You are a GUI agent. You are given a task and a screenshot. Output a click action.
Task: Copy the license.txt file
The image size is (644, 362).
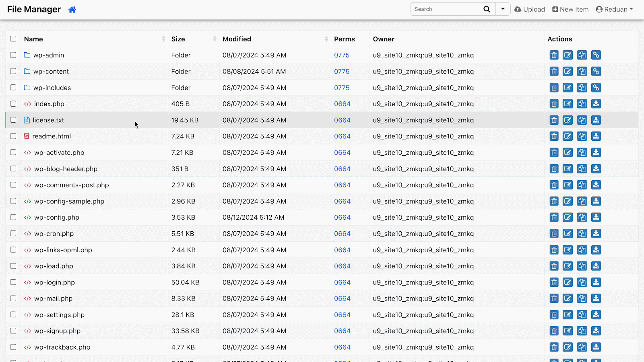coord(582,120)
